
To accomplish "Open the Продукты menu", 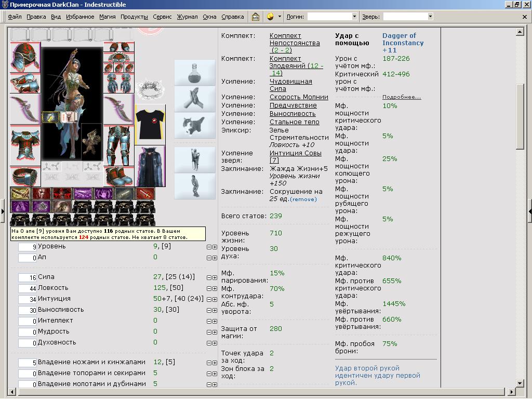I will [134, 17].
